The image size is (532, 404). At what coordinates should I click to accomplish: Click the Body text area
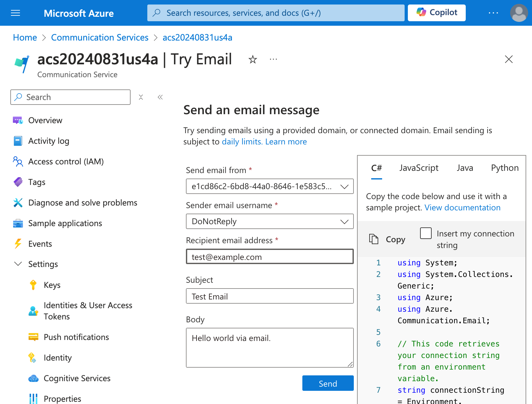tap(270, 348)
